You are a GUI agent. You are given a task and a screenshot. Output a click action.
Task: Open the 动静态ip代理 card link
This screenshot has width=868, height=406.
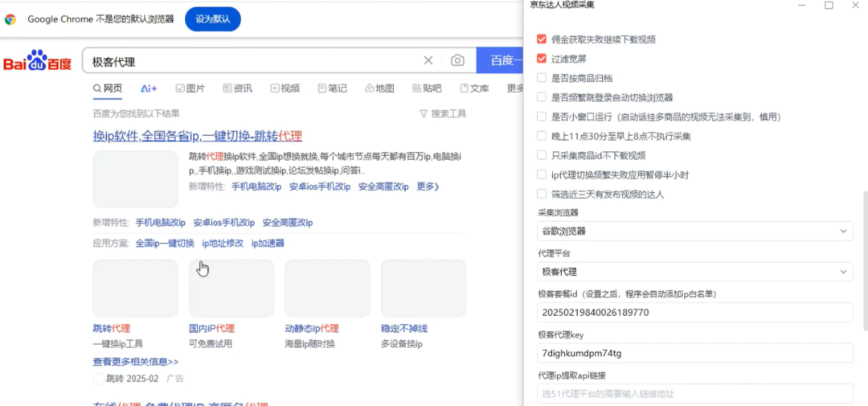pyautogui.click(x=312, y=329)
